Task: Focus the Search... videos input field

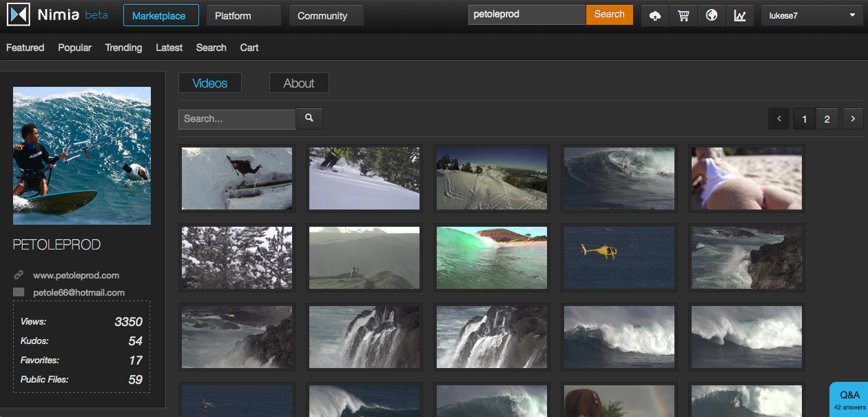Action: tap(237, 119)
